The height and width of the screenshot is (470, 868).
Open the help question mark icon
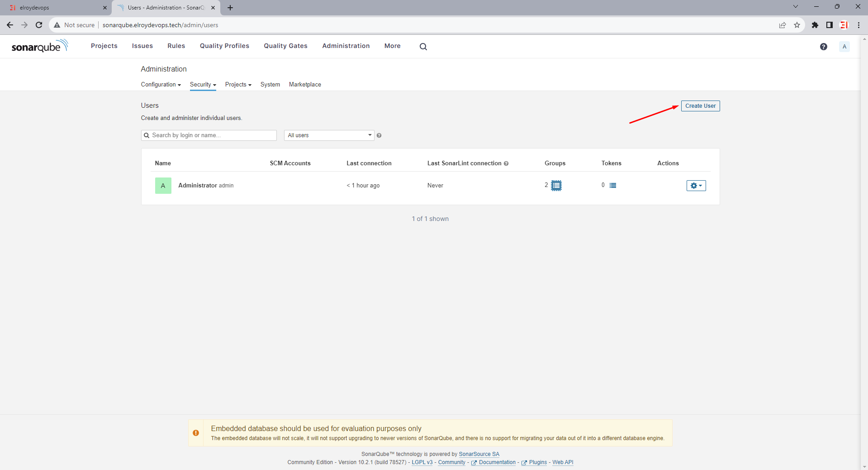tap(823, 47)
